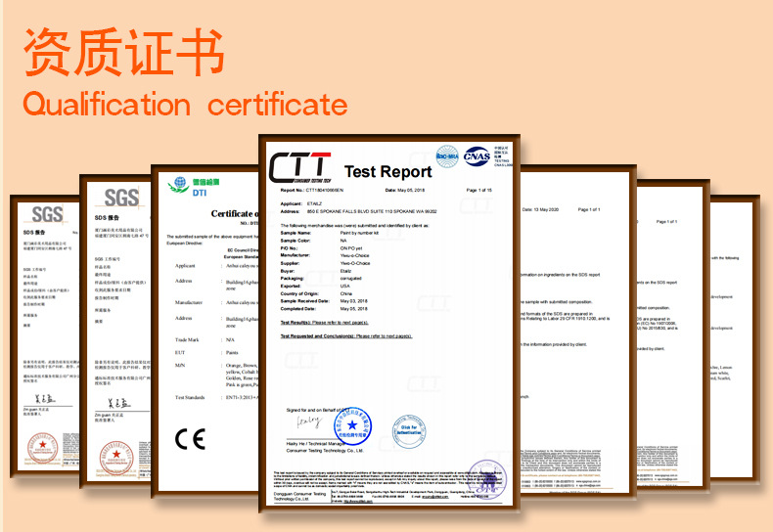Click the red star seal on the second SGS certificate
The width and height of the screenshot is (773, 532).
pyautogui.click(x=116, y=457)
